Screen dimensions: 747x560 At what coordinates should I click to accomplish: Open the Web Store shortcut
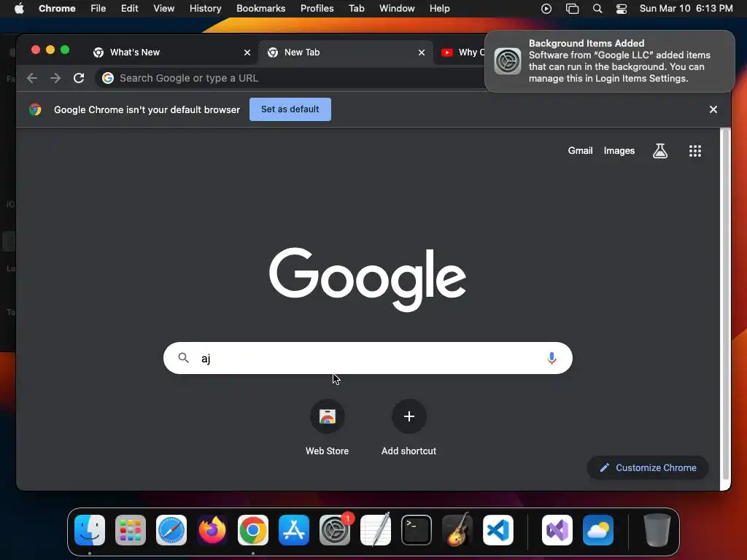[328, 427]
